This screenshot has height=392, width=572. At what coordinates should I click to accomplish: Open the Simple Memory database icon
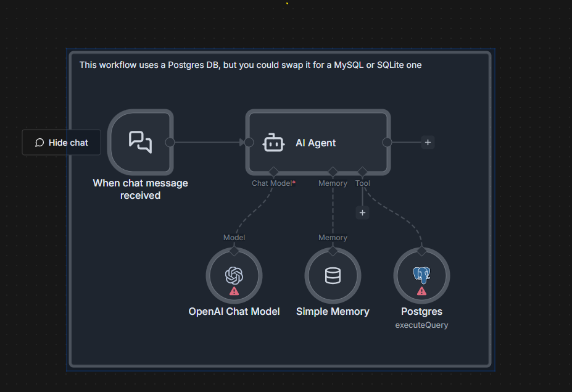coord(333,275)
